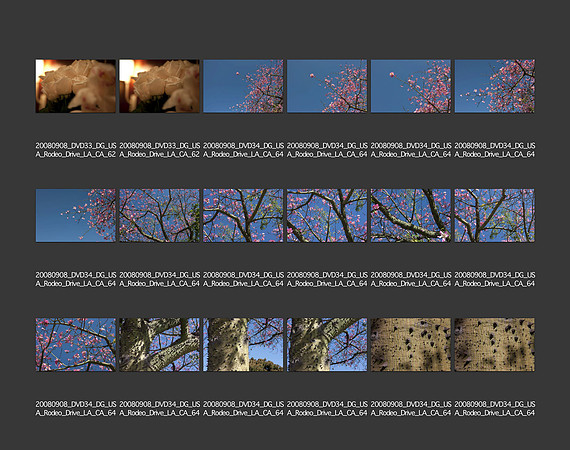The height and width of the screenshot is (450, 570).
Task: Select fourth bottom-row trunk thumbnail with branch upward
Action: click(327, 345)
